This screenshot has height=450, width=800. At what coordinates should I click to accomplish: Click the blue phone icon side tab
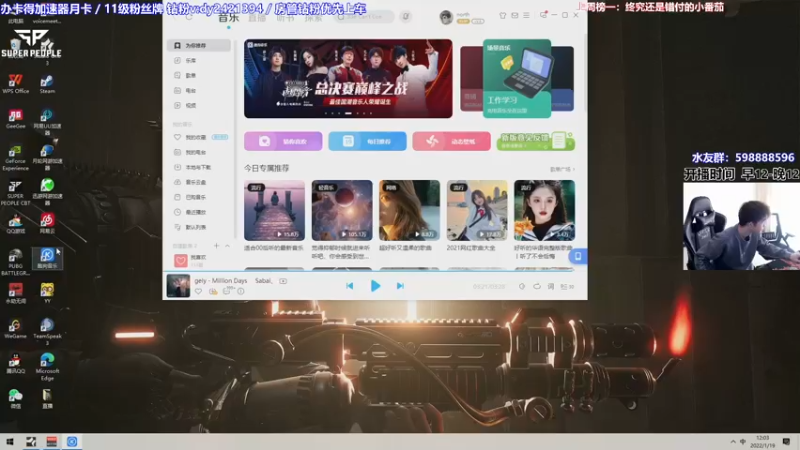click(578, 256)
